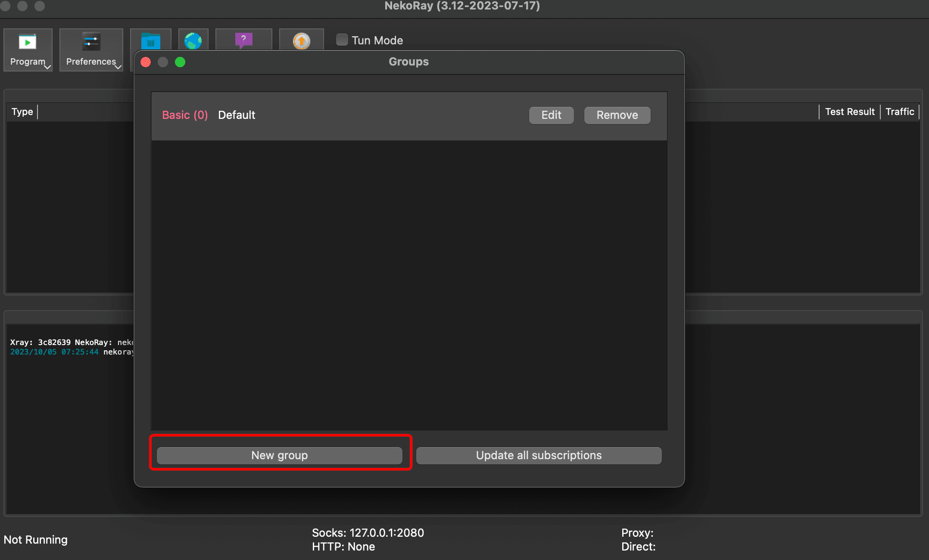The height and width of the screenshot is (560, 929).
Task: Select the Basic (0) Default group row
Action: [x=409, y=115]
